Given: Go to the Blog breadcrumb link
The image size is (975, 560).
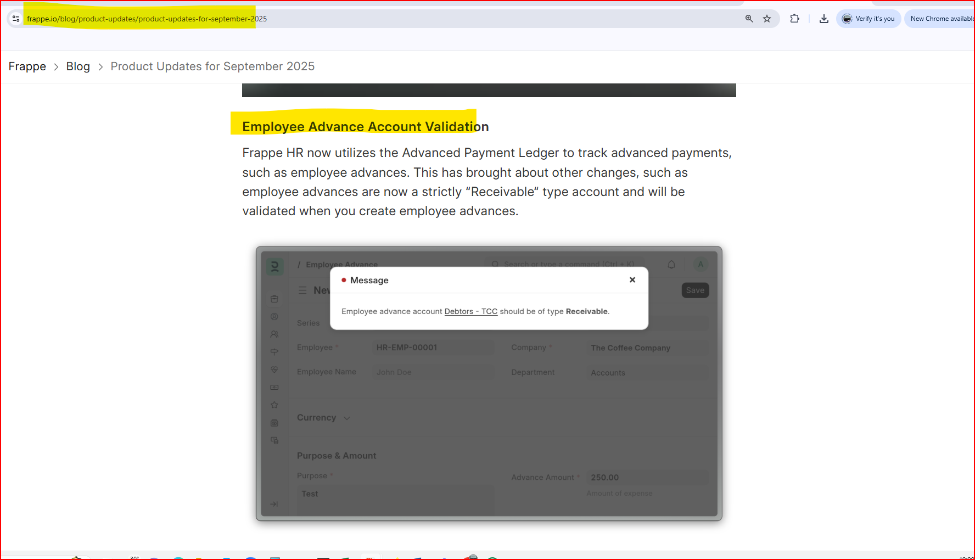Looking at the screenshot, I should [78, 66].
